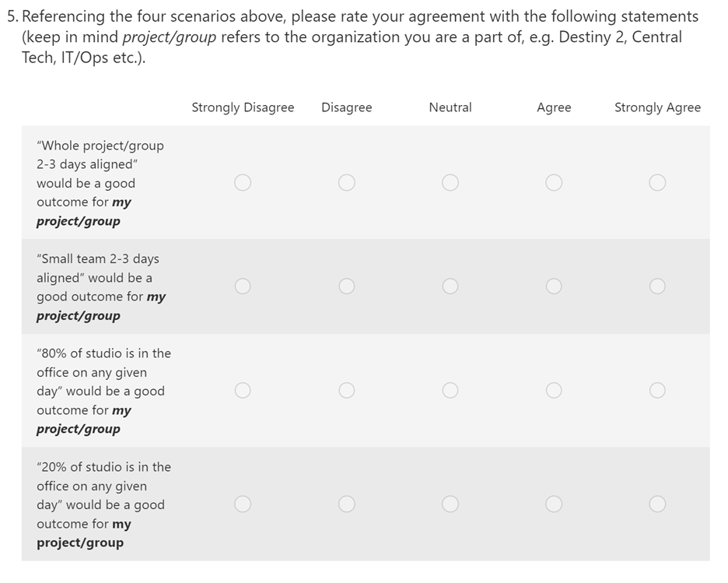This screenshot has width=728, height=583.
Task: Select Agree for small team aligned
Action: pyautogui.click(x=554, y=286)
